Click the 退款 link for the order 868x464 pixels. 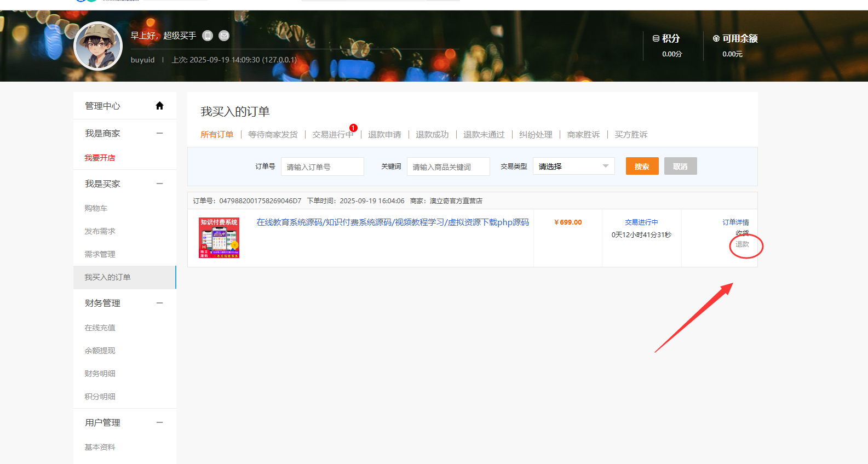(x=742, y=244)
